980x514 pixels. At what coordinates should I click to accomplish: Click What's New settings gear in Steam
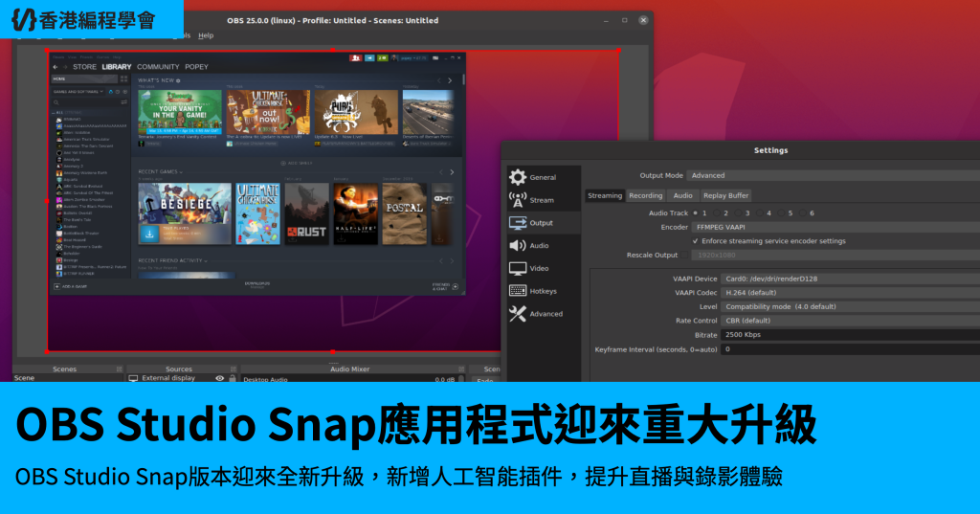pyautogui.click(x=178, y=80)
